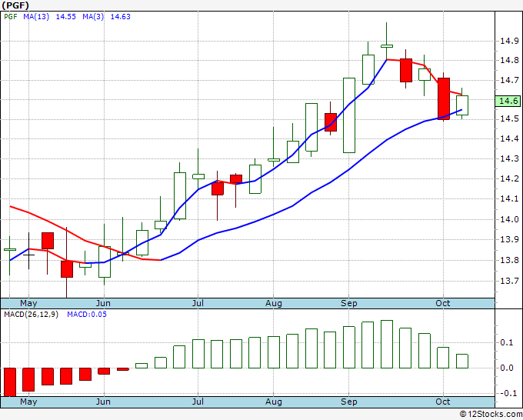Click the 0.0 MACD axis label
This screenshot has height=420, width=523.
[x=506, y=368]
